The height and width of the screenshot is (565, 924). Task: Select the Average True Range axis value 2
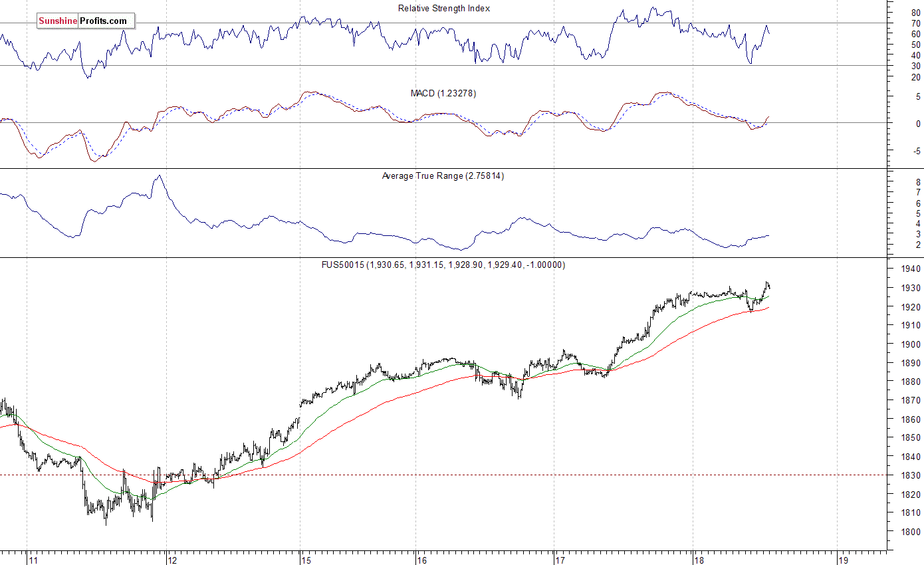click(918, 245)
